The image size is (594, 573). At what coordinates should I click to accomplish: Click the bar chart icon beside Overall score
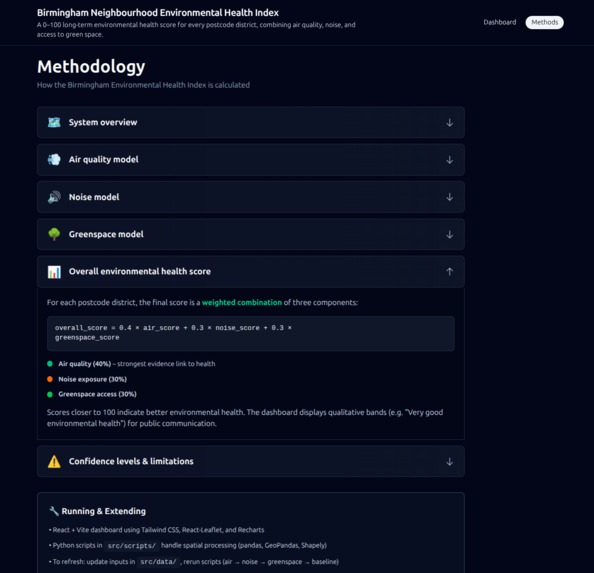pos(54,272)
